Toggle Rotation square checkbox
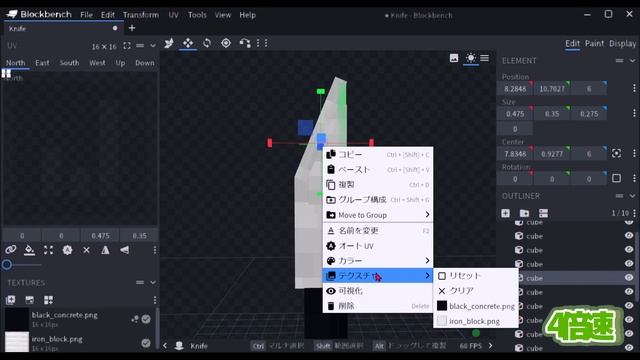 coord(616,178)
